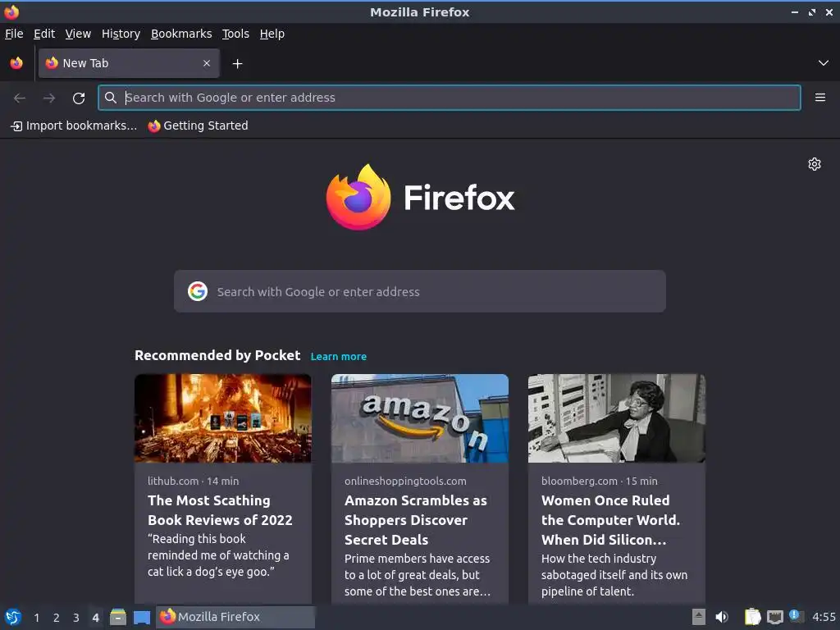Click the Firefox View pinned icon

tap(16, 63)
